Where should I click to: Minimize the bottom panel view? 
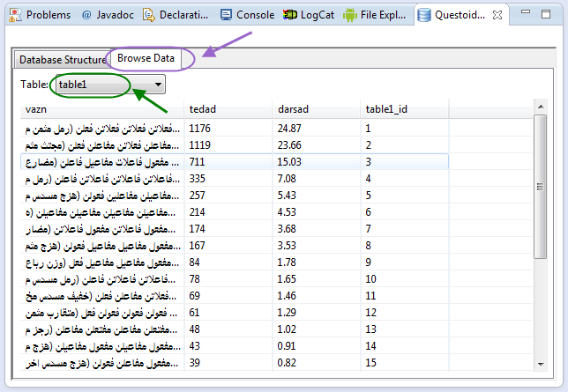tap(526, 12)
